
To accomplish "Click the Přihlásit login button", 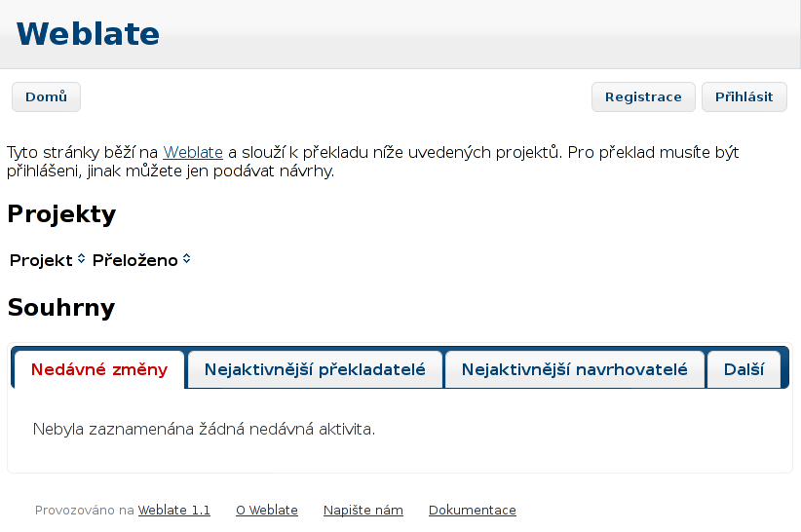I will (744, 96).
